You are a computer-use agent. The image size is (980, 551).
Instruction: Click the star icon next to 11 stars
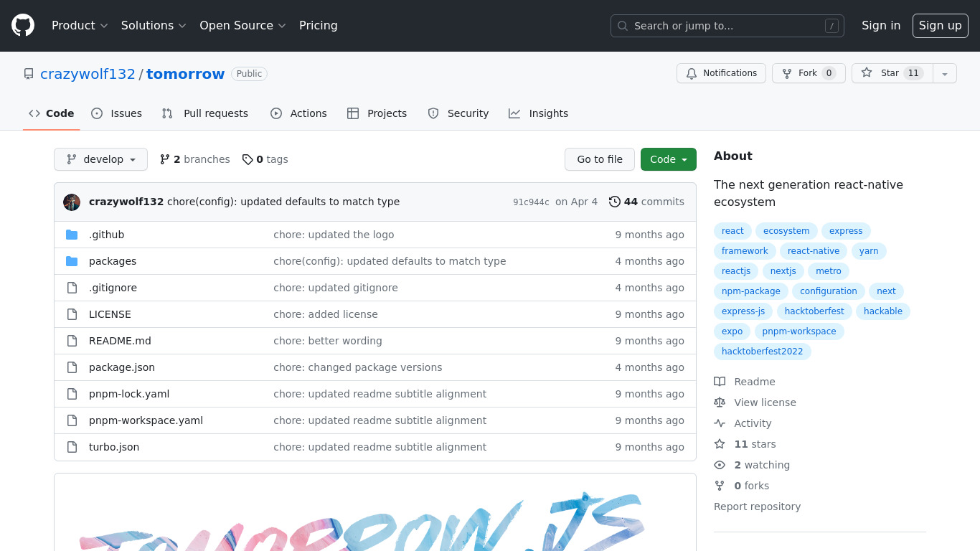click(720, 444)
